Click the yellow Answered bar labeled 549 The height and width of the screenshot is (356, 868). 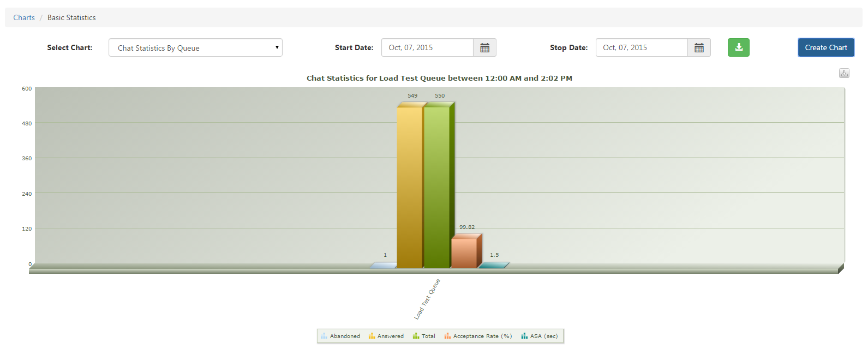[410, 185]
